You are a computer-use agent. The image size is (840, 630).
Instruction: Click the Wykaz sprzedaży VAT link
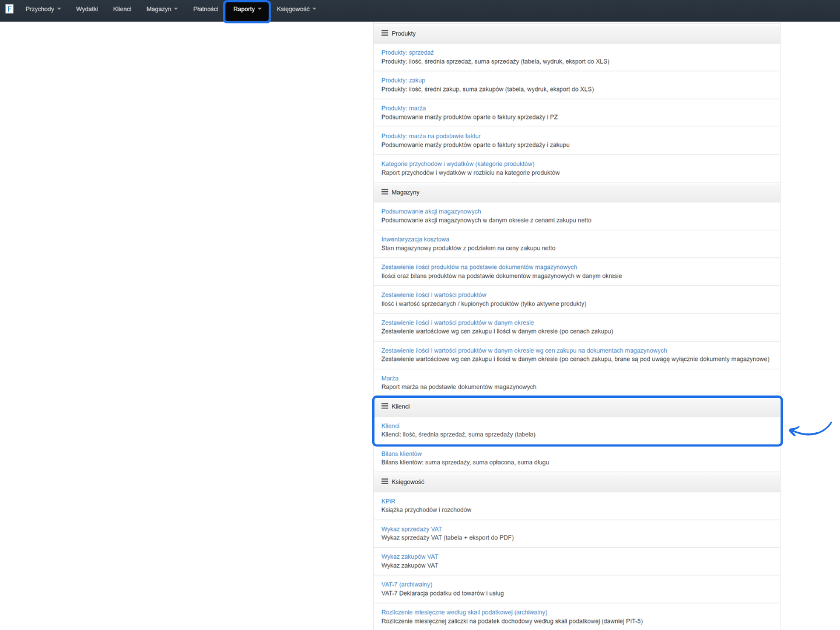point(411,529)
